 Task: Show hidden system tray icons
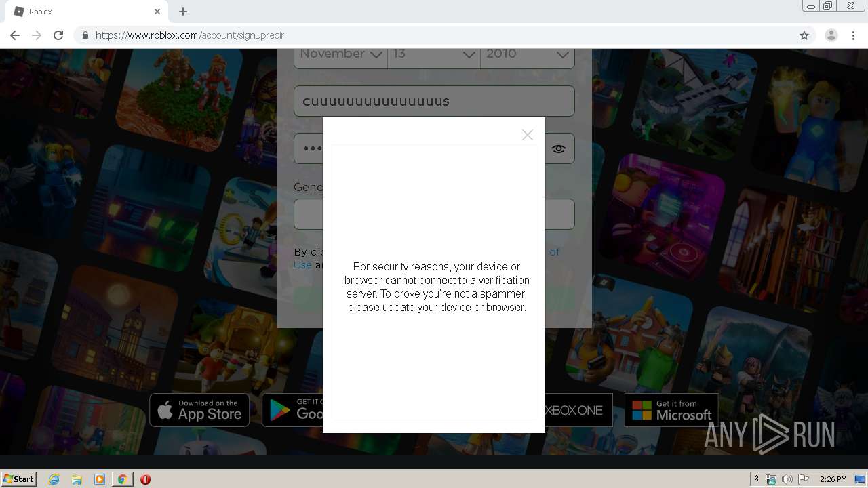(756, 479)
